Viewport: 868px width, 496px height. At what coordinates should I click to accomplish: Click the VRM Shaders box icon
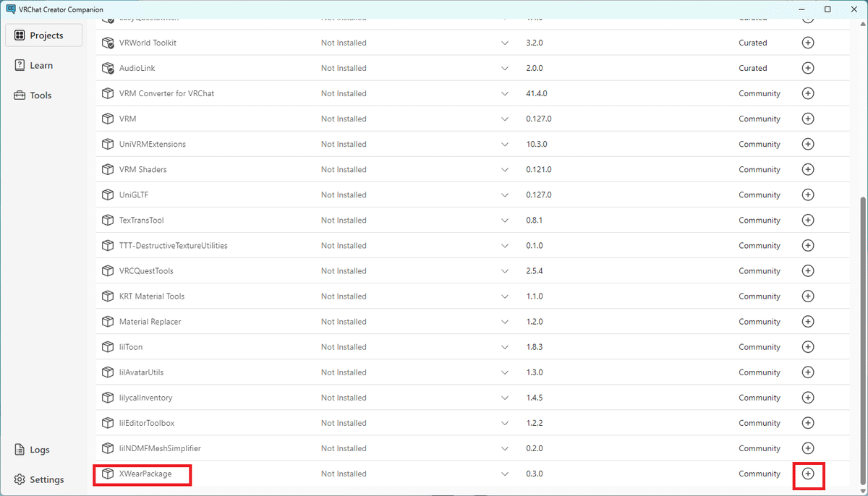[108, 169]
